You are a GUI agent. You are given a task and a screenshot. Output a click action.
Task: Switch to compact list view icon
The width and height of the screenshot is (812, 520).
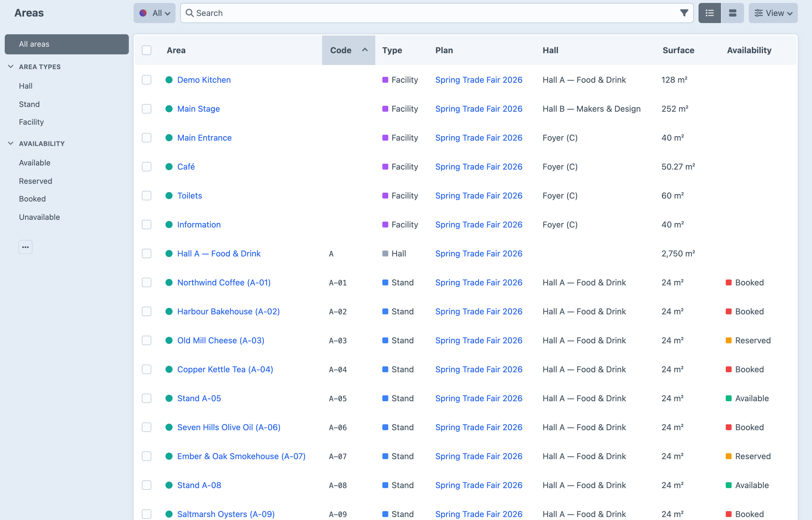click(x=709, y=13)
